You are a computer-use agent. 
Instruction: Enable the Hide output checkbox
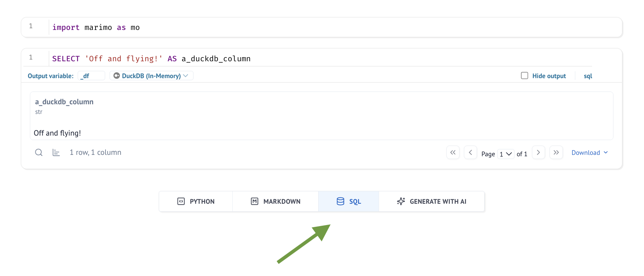(x=524, y=76)
